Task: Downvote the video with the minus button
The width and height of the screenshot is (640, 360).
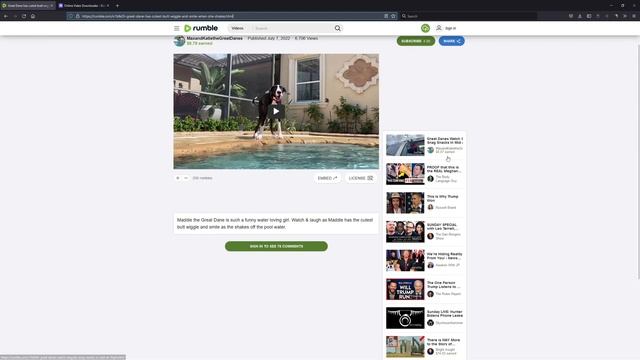Action: [186, 178]
